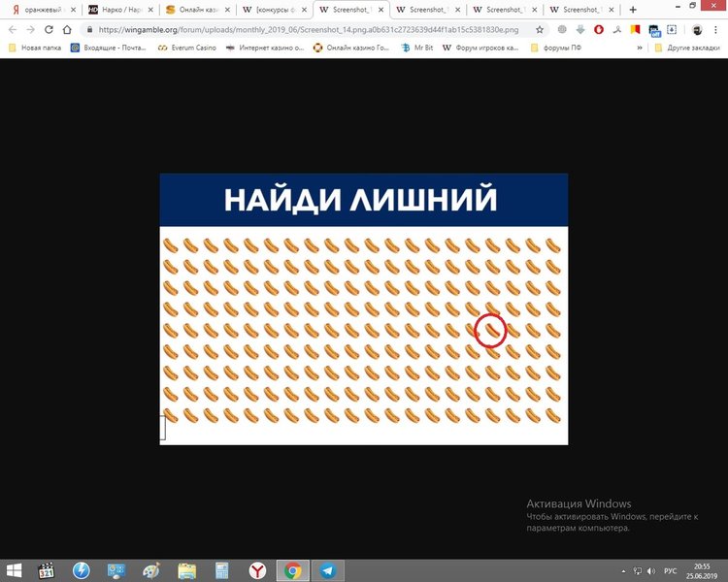Open the Control Panel taskbar icon
728x582 pixels.
(116, 570)
